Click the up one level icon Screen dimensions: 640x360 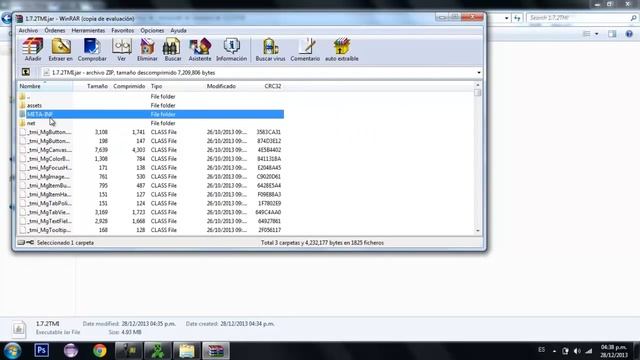tap(26, 72)
